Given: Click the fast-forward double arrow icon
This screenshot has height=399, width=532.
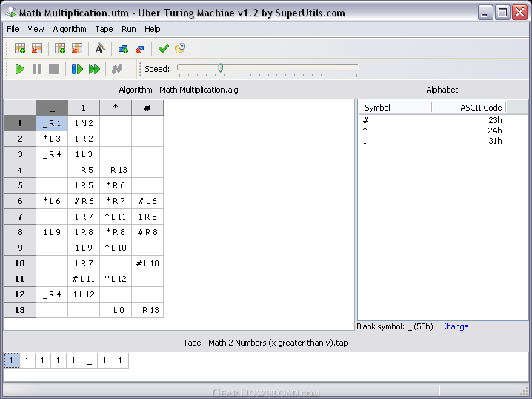Looking at the screenshot, I should 94,69.
